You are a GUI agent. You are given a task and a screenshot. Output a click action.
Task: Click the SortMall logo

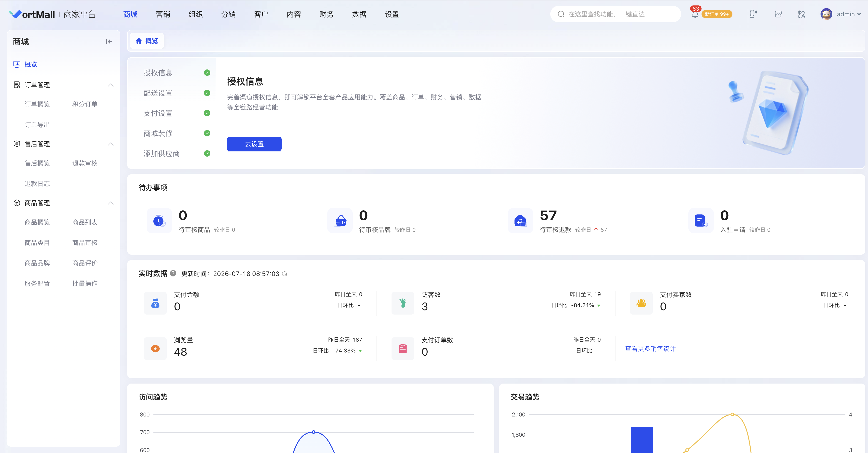coord(32,14)
